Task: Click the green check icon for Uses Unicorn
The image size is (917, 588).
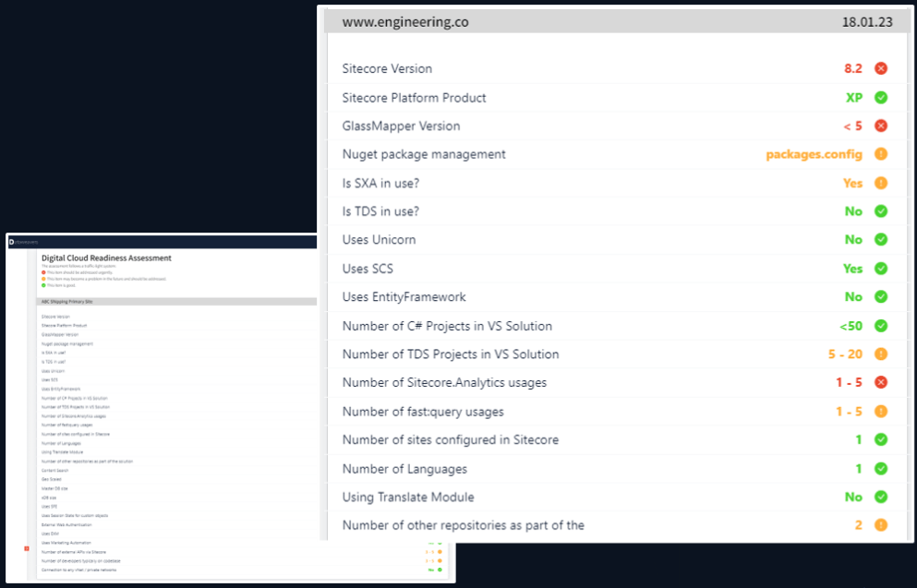Action: [x=880, y=240]
